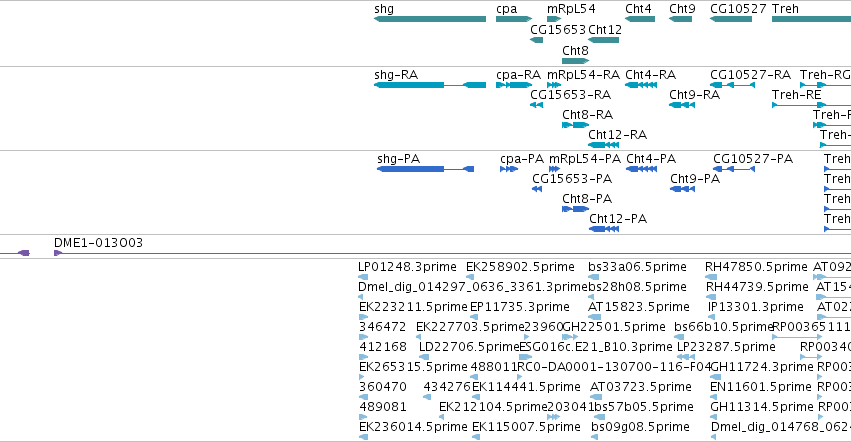Open the mRpL54-PA protein label
Image resolution: width=851 pixels, height=442 pixels.
pos(585,159)
